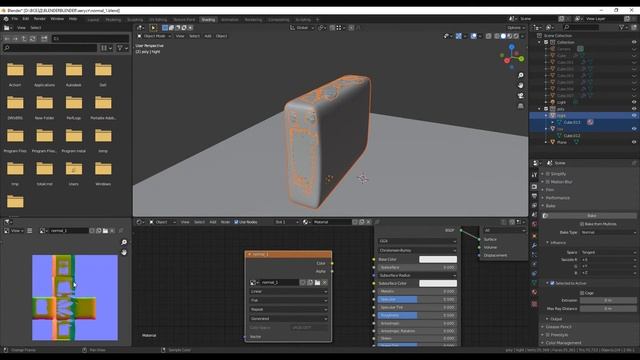
Task: Select the Tweak tool arrow in viewport header
Action: coord(153,28)
